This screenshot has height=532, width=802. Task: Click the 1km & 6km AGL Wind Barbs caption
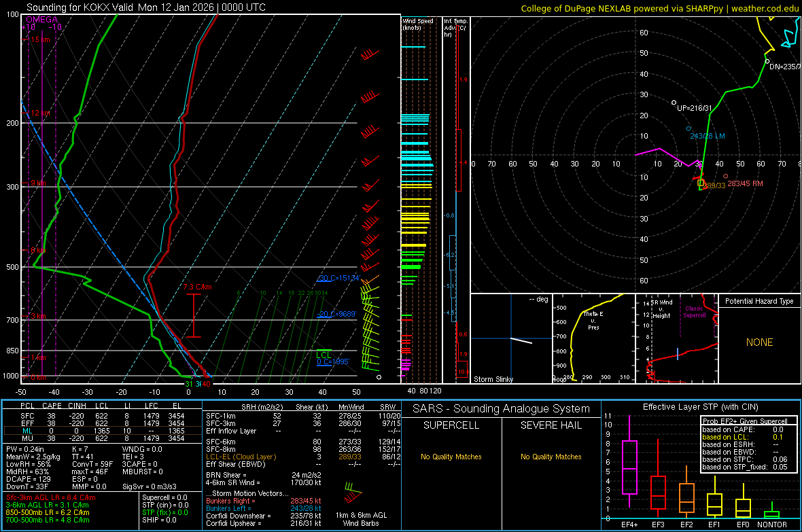click(361, 519)
